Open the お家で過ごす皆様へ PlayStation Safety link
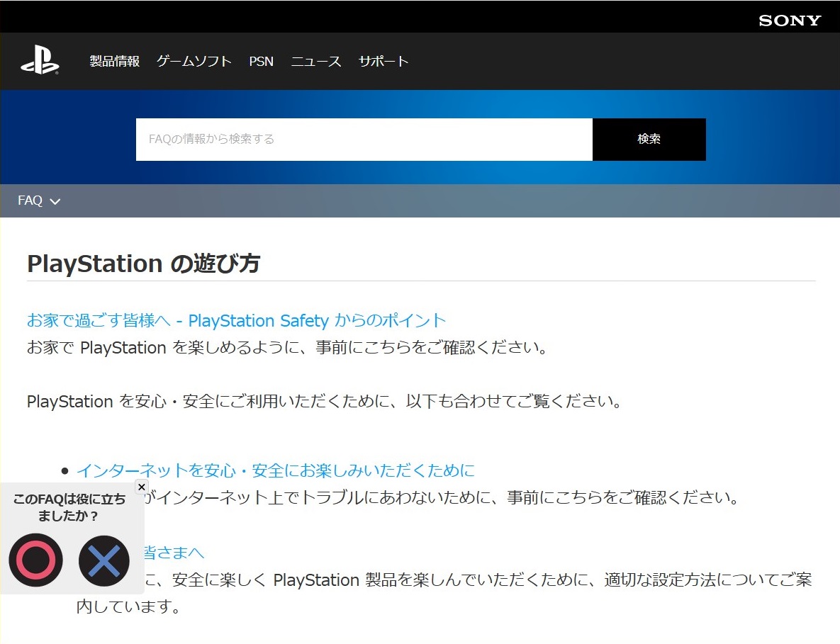840x644 pixels. pos(236,321)
